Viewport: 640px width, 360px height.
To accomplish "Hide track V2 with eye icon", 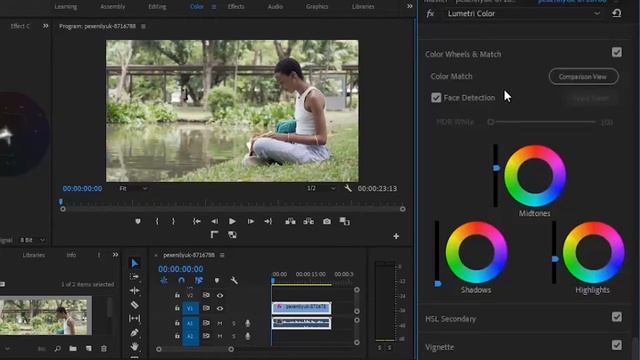I will [220, 295].
